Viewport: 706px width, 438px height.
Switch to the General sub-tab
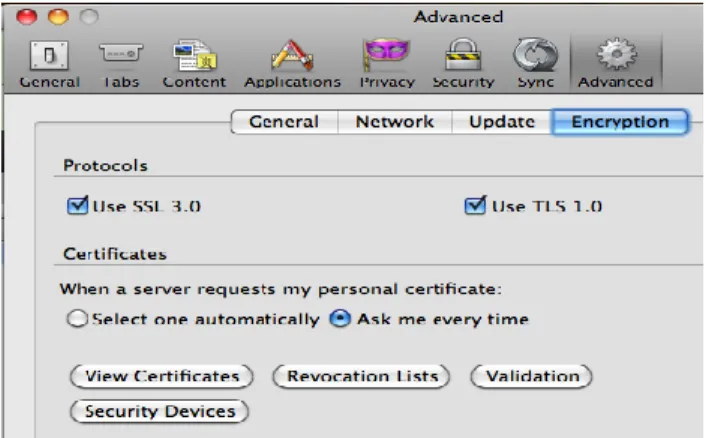coord(284,122)
